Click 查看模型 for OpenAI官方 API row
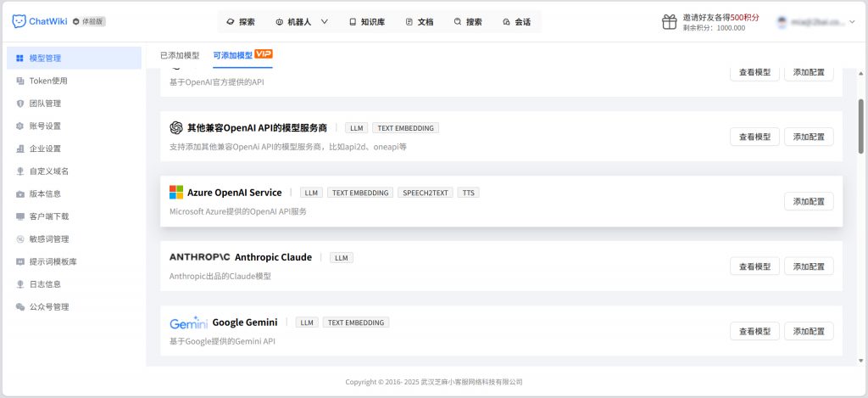The image size is (868, 398). point(754,73)
